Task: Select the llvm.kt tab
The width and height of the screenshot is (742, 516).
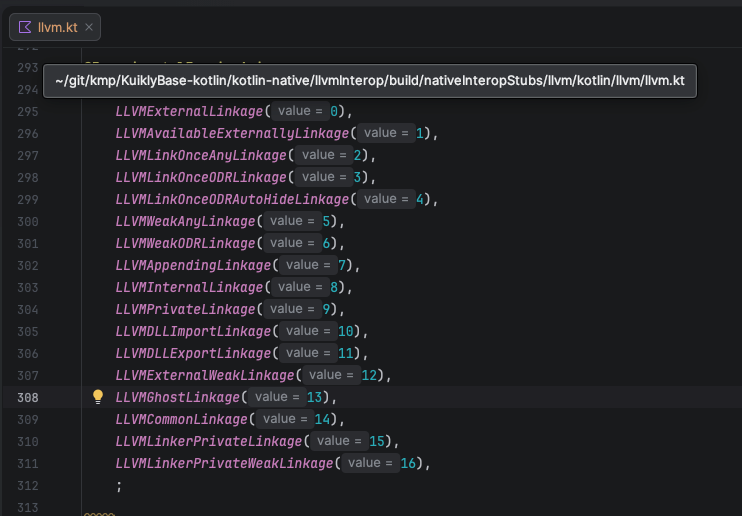Action: point(57,27)
